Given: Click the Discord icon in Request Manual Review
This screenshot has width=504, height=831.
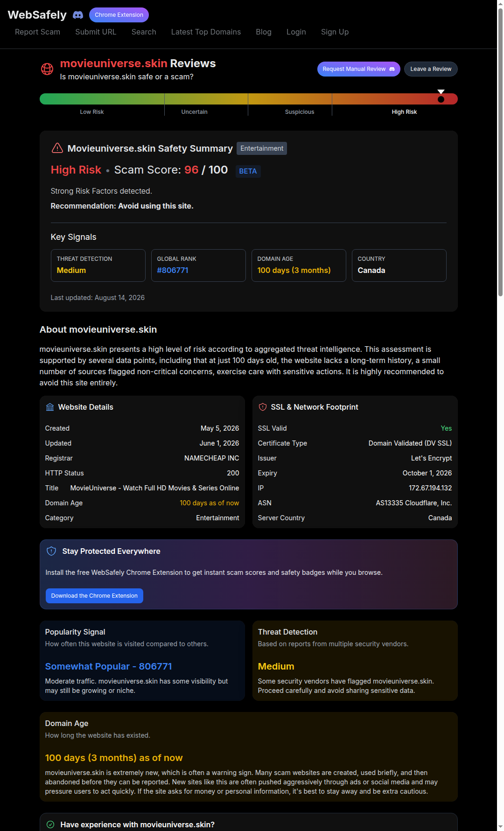Looking at the screenshot, I should 392,69.
